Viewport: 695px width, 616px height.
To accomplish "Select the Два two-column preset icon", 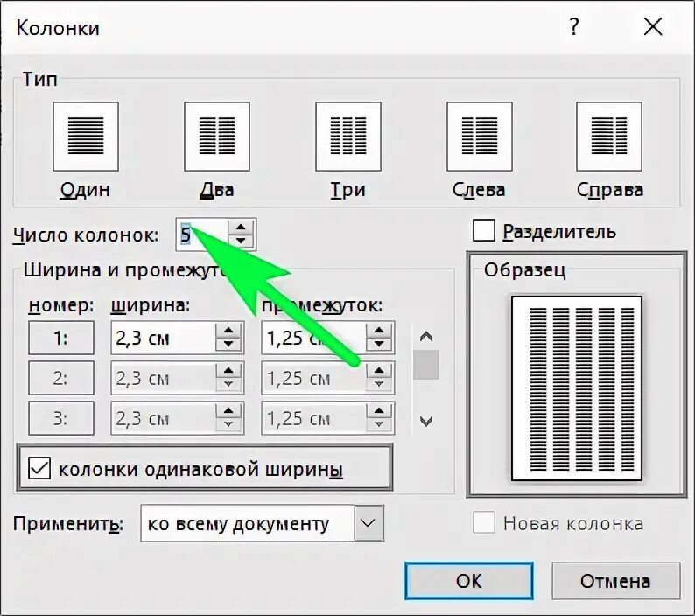I will [x=217, y=136].
